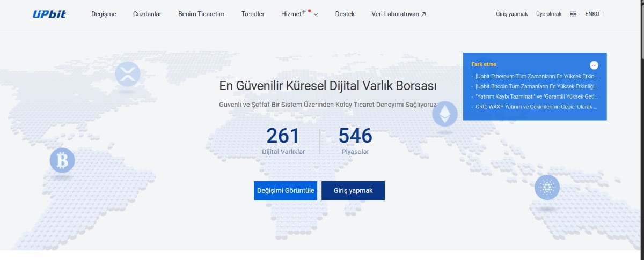This screenshot has height=260, width=644.
Task: Open the Upbit Ethereum all-time high notice
Action: 536,76
